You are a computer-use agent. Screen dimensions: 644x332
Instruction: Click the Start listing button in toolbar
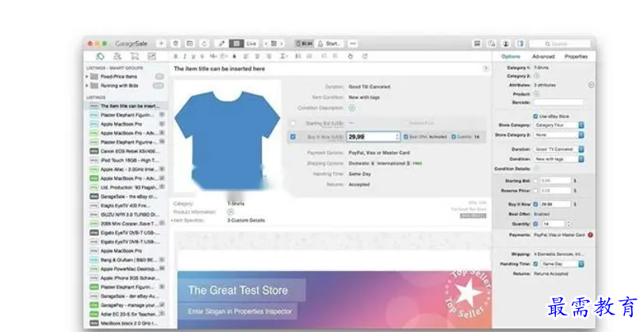(330, 44)
